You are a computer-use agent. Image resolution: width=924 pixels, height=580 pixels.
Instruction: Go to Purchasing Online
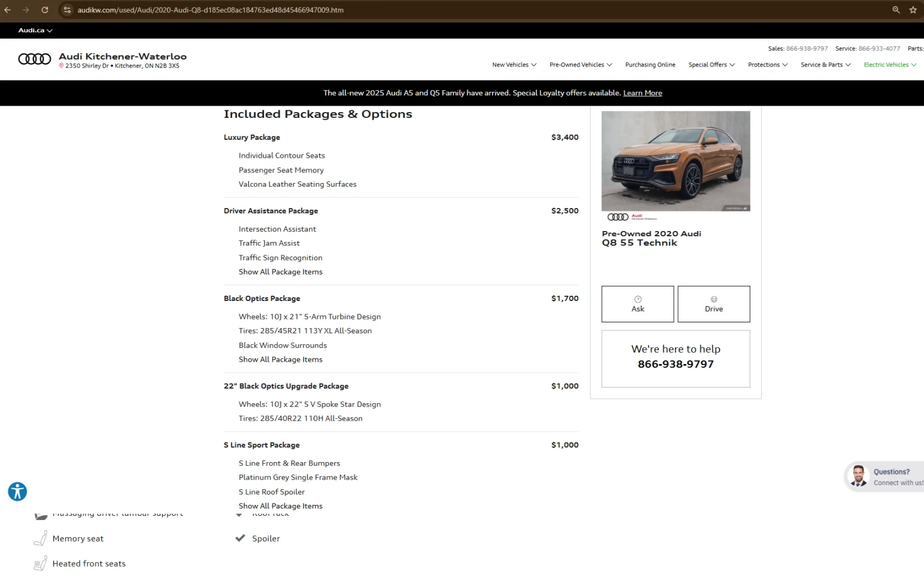point(650,65)
